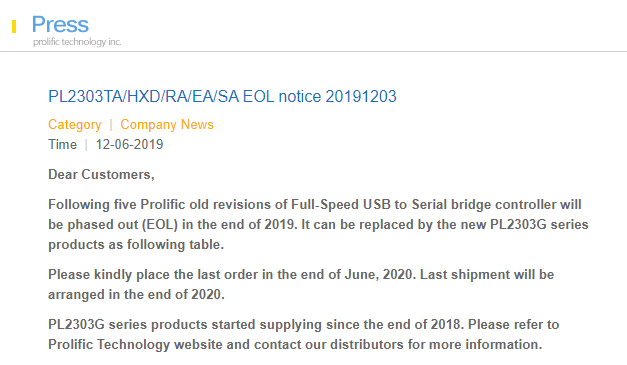Open the PL2303TA/HXD/RA/EA/SA EOL notice title
The height and width of the screenshot is (365, 627).
(x=222, y=96)
